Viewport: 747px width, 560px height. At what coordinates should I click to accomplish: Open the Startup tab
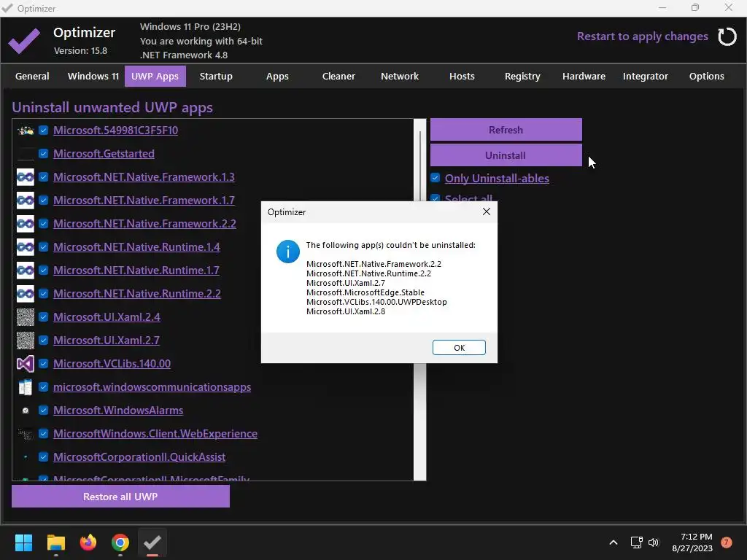click(216, 76)
